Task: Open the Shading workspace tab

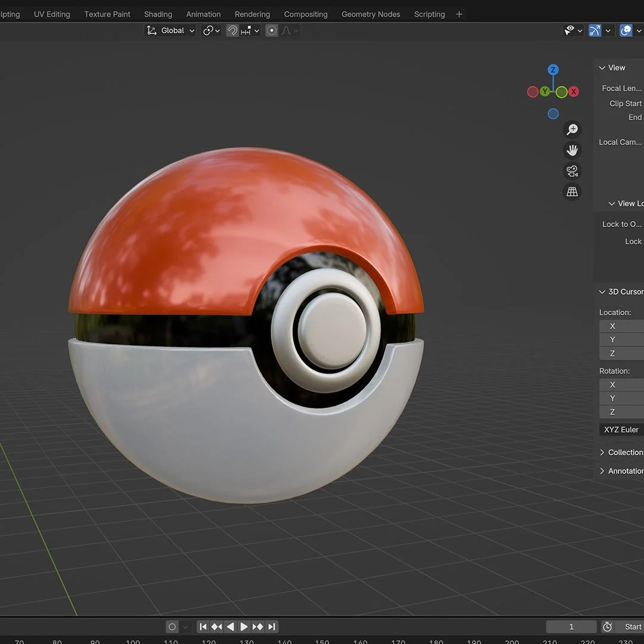Action: 158,14
